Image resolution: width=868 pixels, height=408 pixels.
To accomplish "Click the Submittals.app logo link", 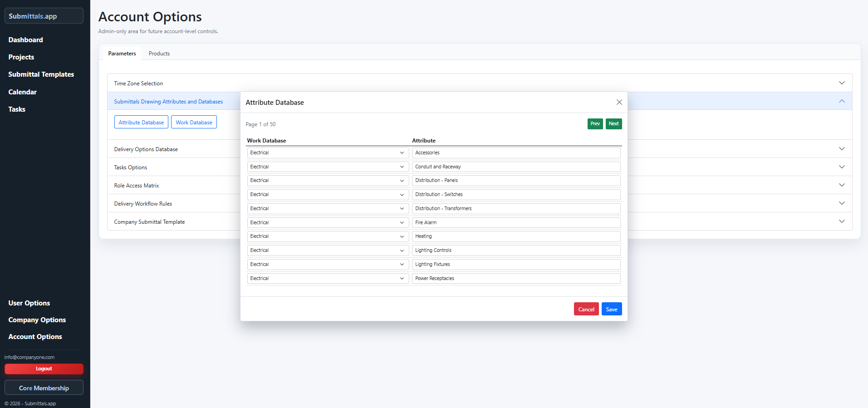I will pyautogui.click(x=44, y=16).
